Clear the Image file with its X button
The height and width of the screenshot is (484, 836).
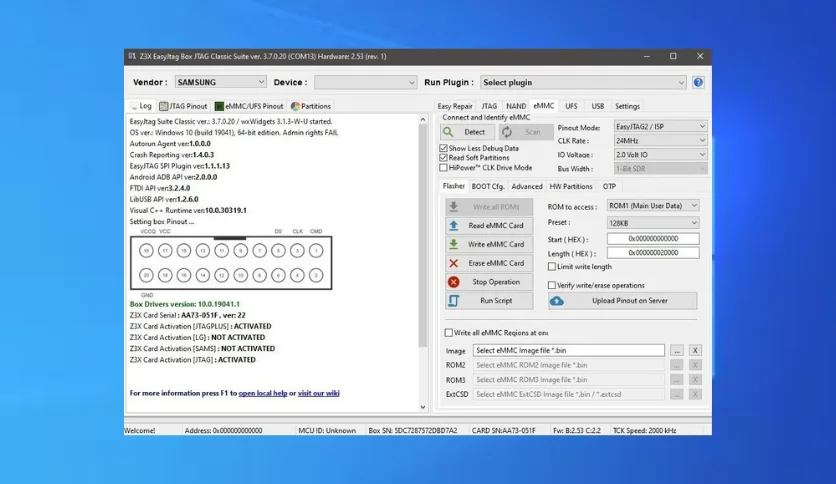click(695, 350)
